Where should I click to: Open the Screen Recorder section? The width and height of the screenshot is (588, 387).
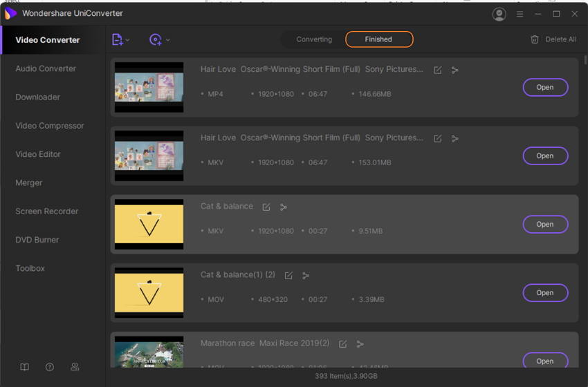coord(47,211)
